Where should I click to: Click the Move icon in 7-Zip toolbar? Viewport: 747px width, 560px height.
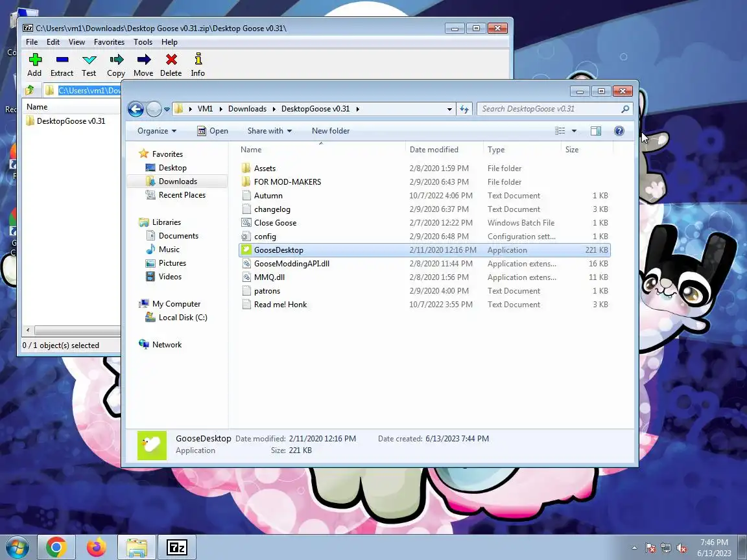pyautogui.click(x=143, y=65)
